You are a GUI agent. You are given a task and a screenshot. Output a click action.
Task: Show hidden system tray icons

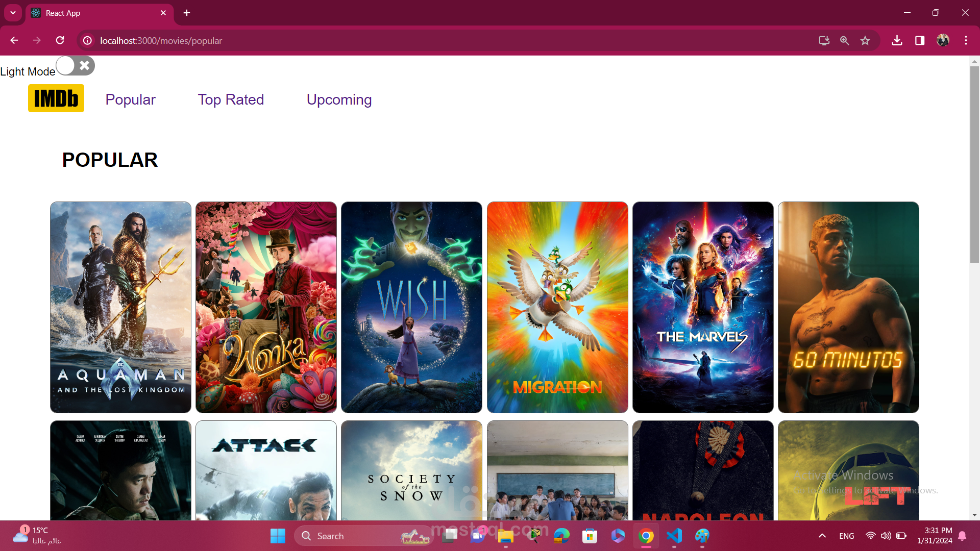822,536
